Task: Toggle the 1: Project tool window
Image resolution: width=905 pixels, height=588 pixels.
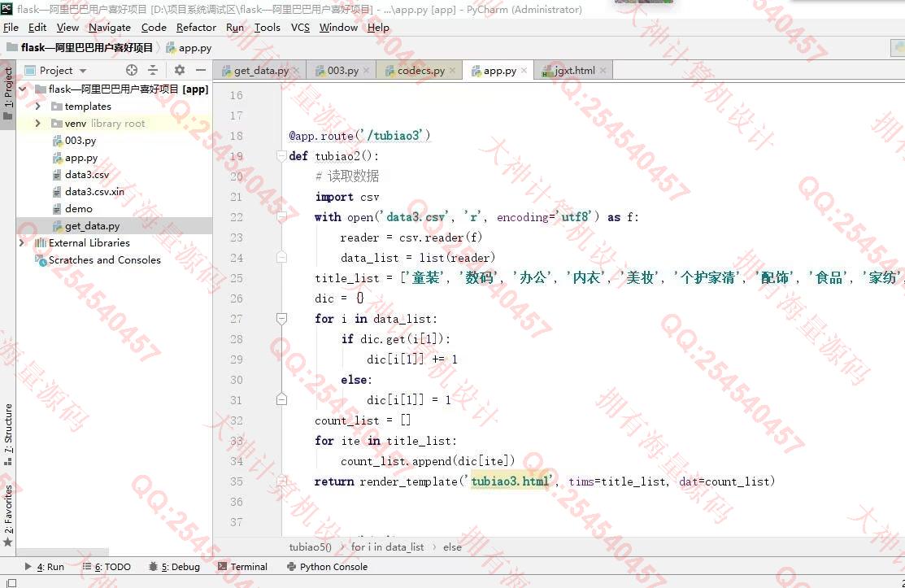Action: 8,93
